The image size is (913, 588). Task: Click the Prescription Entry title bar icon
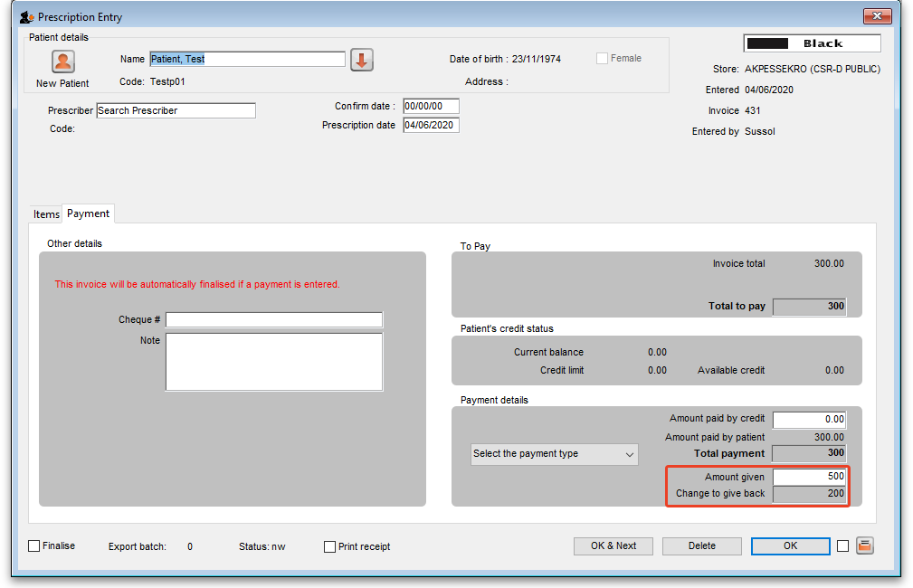click(26, 17)
